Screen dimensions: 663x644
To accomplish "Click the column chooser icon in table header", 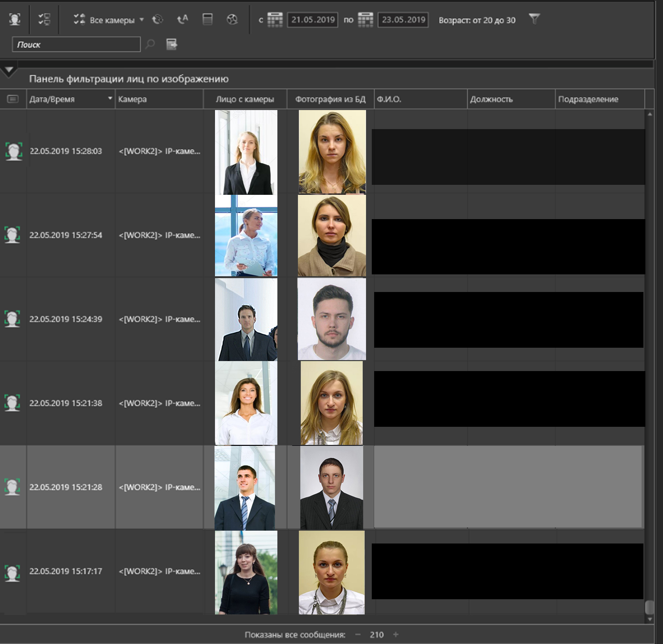I will pos(13,99).
